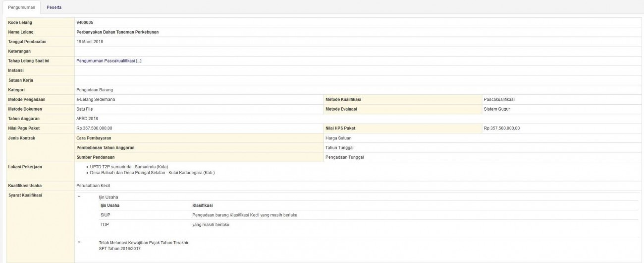The height and width of the screenshot is (263, 644).
Task: Open the Pengumuman Pascakualifikasi stage link
Action: pyautogui.click(x=109, y=61)
